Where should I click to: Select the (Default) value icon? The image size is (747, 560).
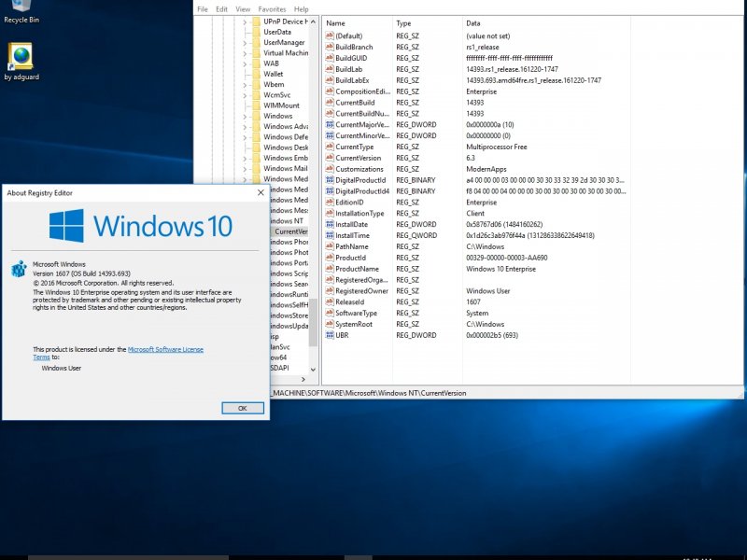coord(330,35)
